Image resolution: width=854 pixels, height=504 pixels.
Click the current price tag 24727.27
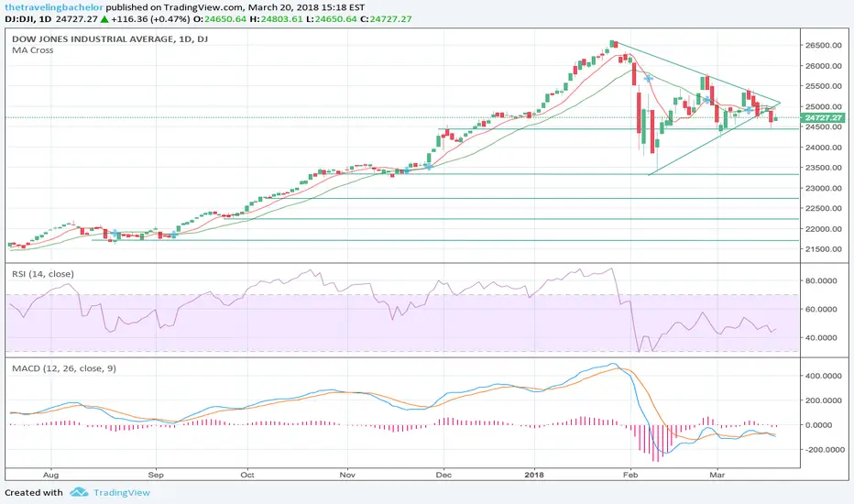(x=824, y=117)
